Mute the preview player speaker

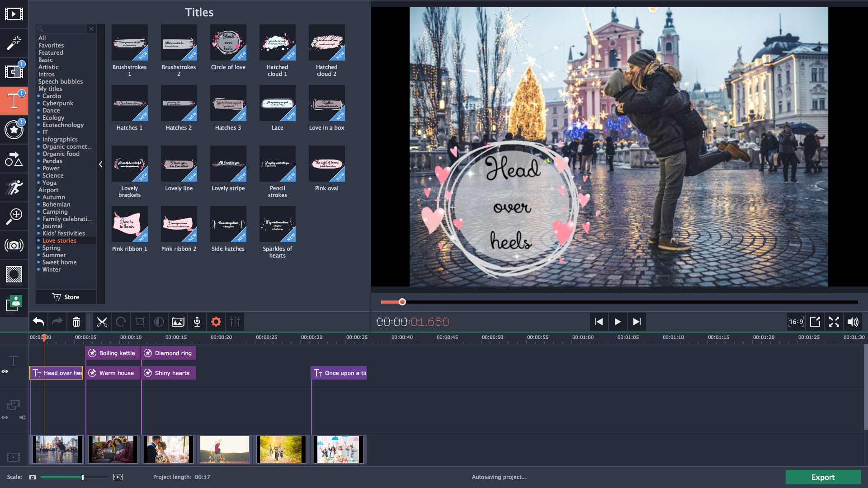[x=853, y=322]
